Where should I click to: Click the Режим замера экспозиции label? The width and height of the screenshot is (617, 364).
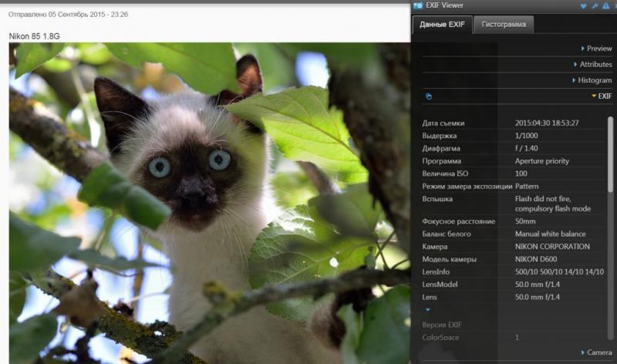(x=467, y=186)
